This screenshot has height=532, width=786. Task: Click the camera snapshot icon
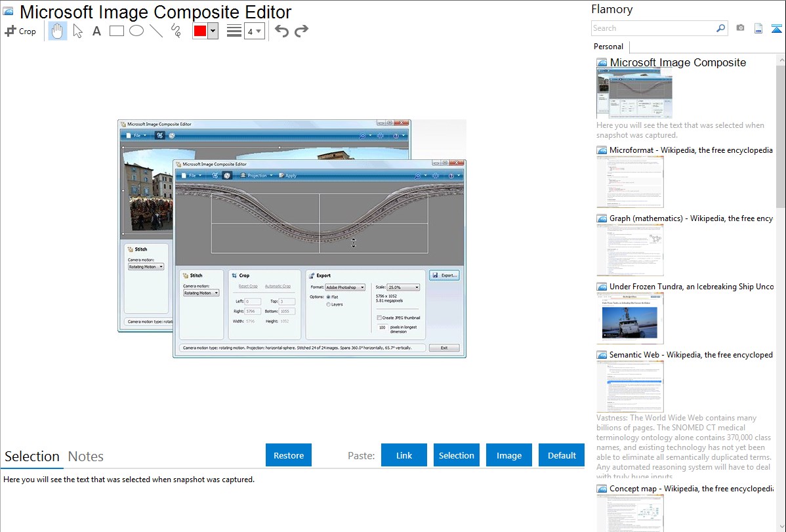pyautogui.click(x=740, y=28)
